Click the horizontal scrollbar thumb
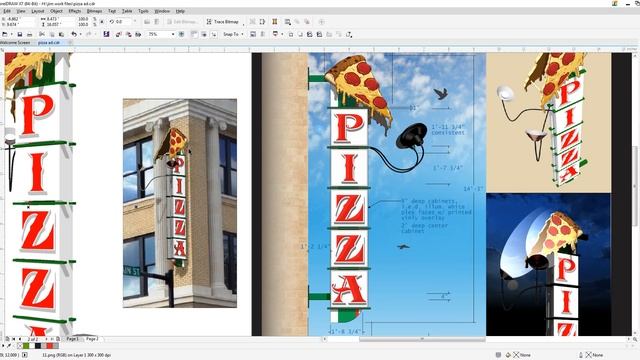640x360 pixels. click(422, 339)
